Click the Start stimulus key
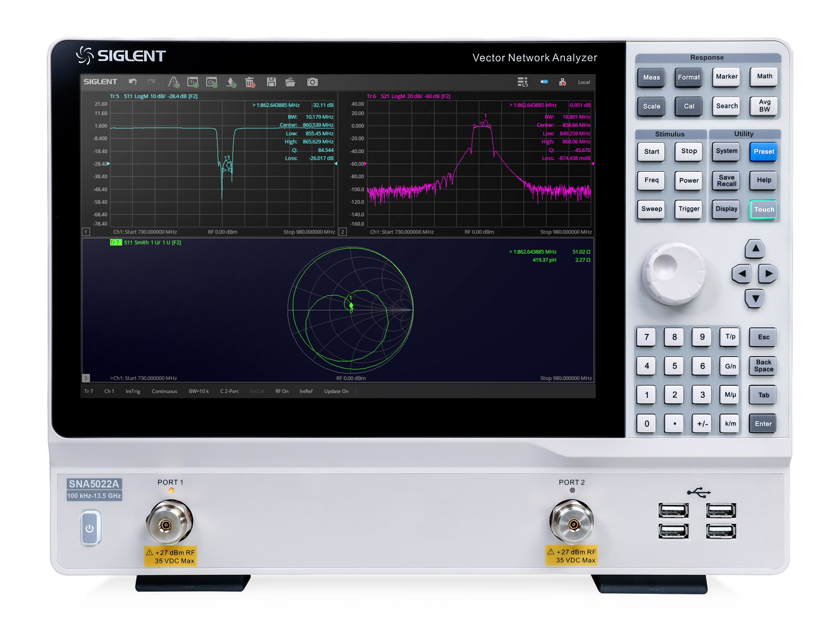Viewport: 840px width, 630px height. (652, 152)
